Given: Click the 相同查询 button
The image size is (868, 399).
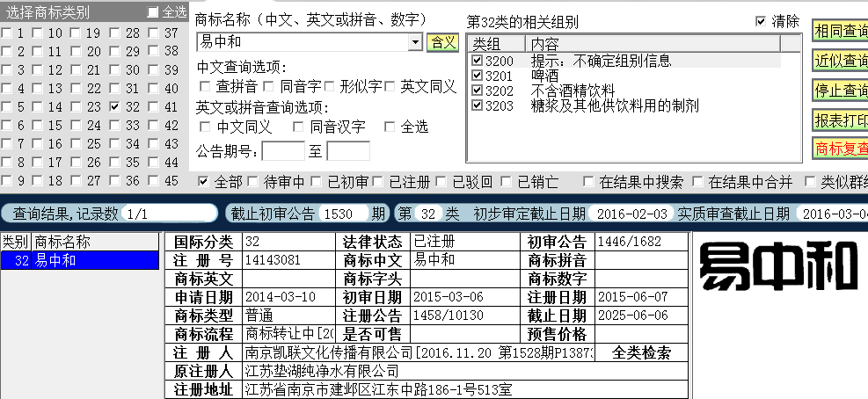Looking at the screenshot, I should point(841,31).
